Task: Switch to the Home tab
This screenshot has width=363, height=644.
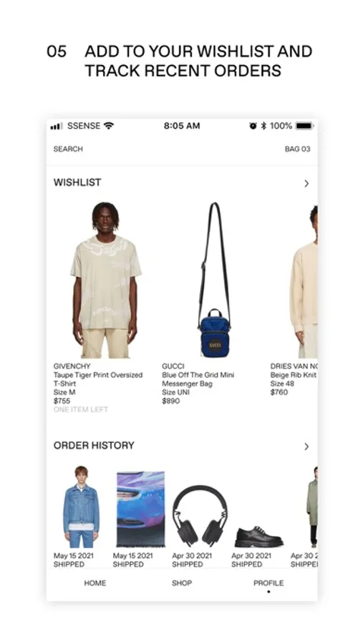Action: point(95,582)
